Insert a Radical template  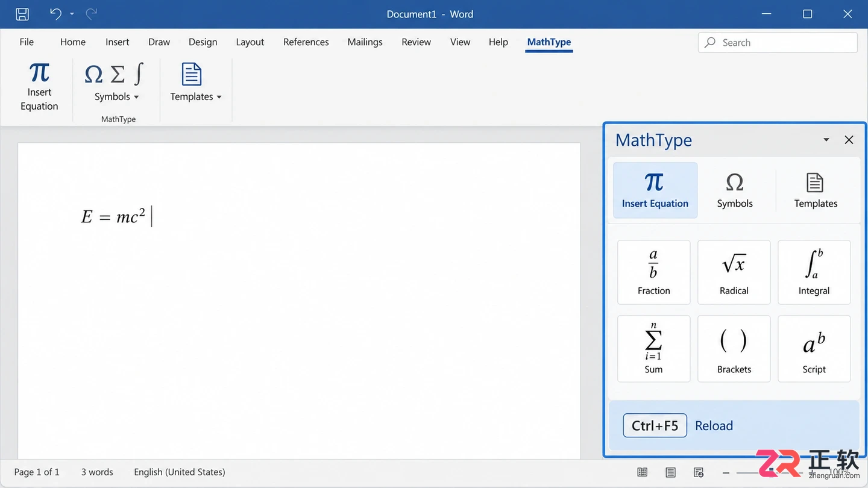tap(734, 272)
